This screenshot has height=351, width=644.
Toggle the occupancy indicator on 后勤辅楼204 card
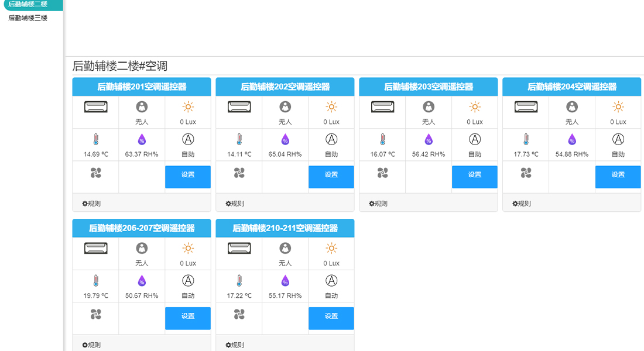tap(572, 106)
